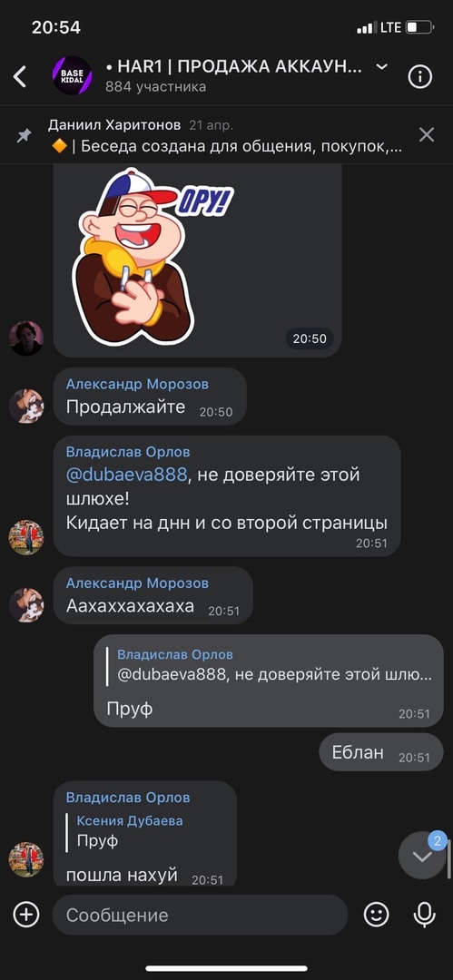Image resolution: width=453 pixels, height=980 pixels.
Task: Tap the microphone voice message icon
Action: point(424,915)
